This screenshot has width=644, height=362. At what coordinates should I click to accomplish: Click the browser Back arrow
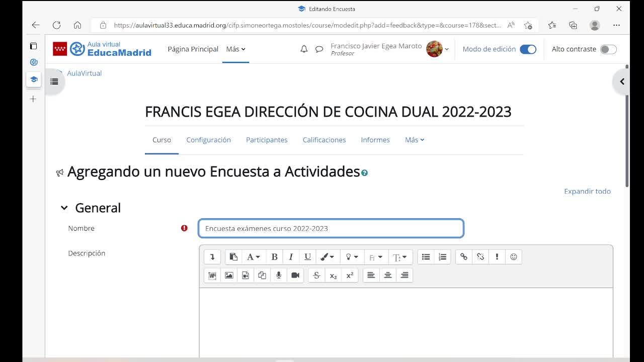tap(35, 25)
